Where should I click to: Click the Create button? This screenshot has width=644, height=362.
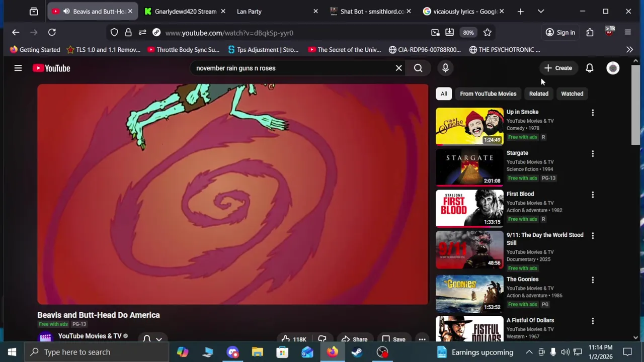pos(558,68)
